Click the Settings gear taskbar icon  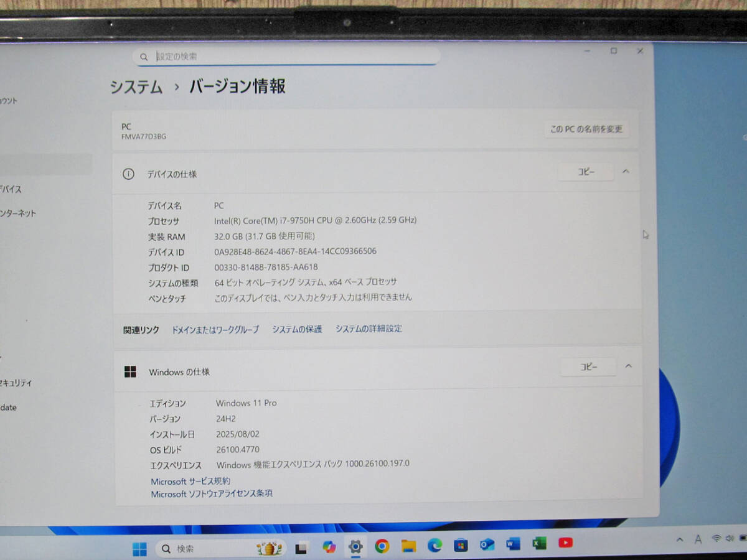click(355, 547)
